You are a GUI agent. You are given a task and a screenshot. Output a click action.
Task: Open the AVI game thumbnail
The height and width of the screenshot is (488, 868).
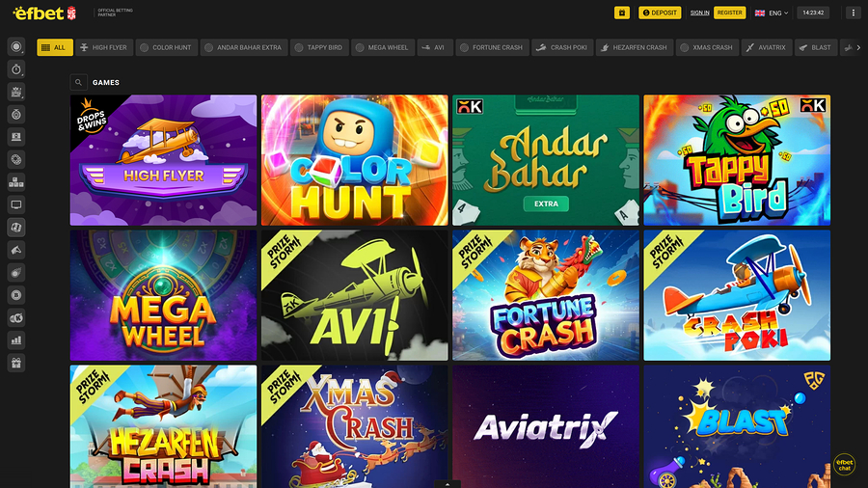coord(355,295)
